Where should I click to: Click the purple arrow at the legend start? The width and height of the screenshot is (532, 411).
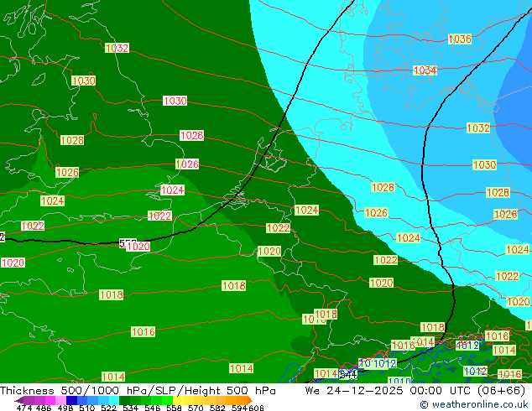[x=19, y=400]
